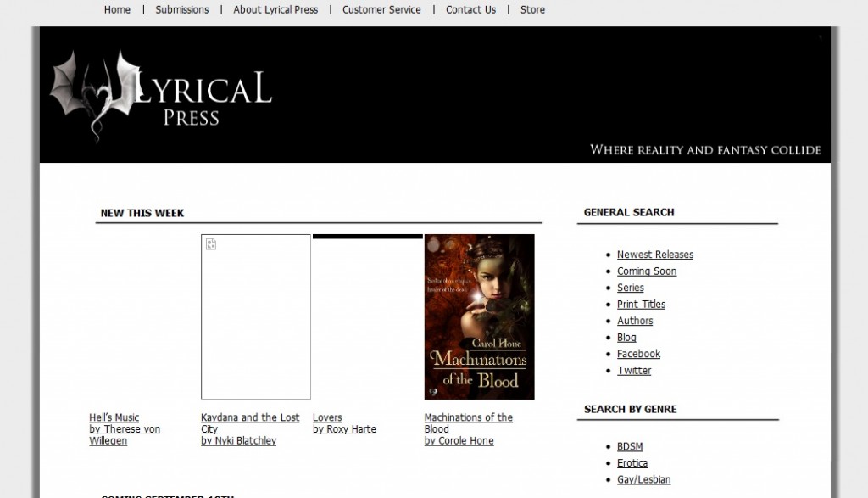The image size is (868, 498).
Task: Visit the Blog link
Action: 626,338
